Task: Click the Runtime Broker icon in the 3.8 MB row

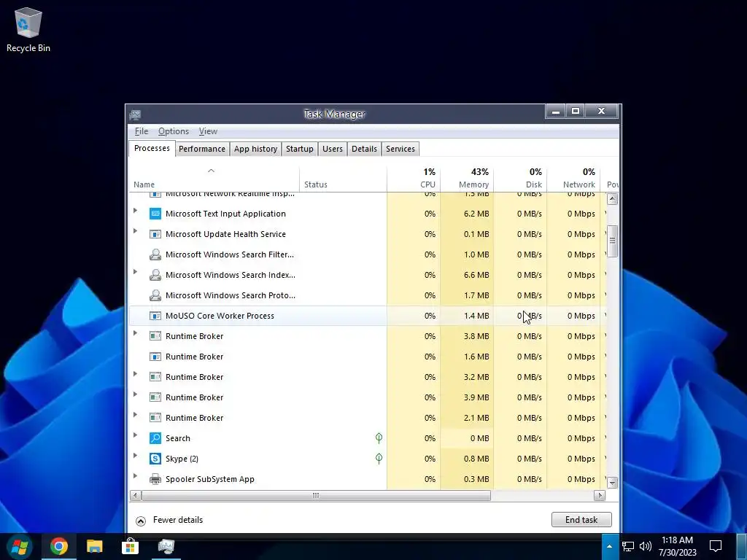Action: click(x=155, y=336)
